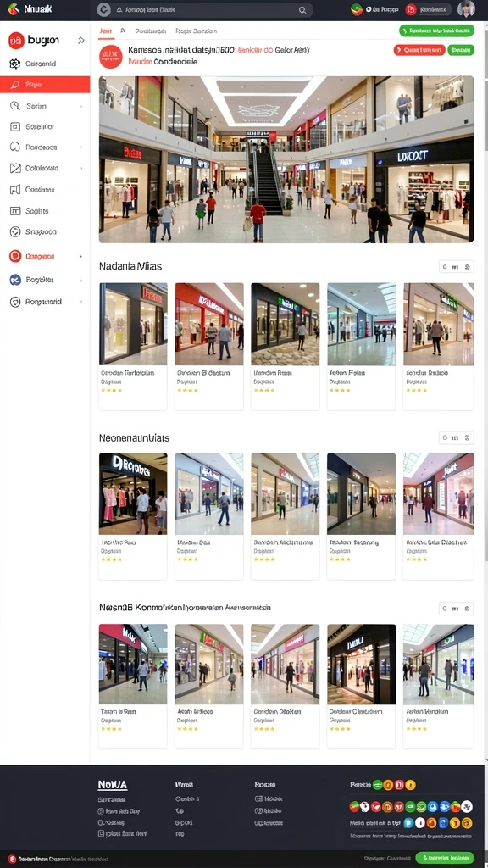
Task: Open the Dorditesper tab
Action: pos(151,31)
